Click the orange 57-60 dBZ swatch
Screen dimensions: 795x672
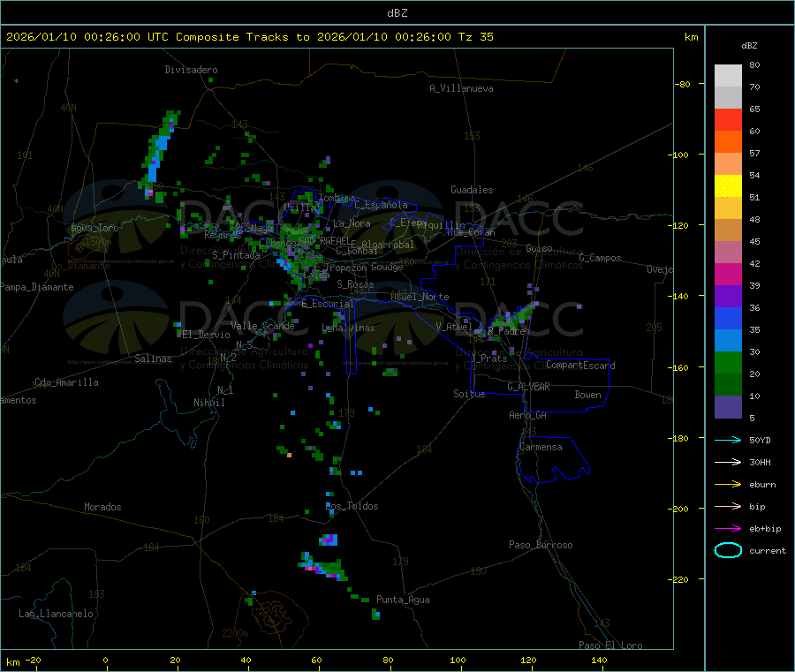728,142
